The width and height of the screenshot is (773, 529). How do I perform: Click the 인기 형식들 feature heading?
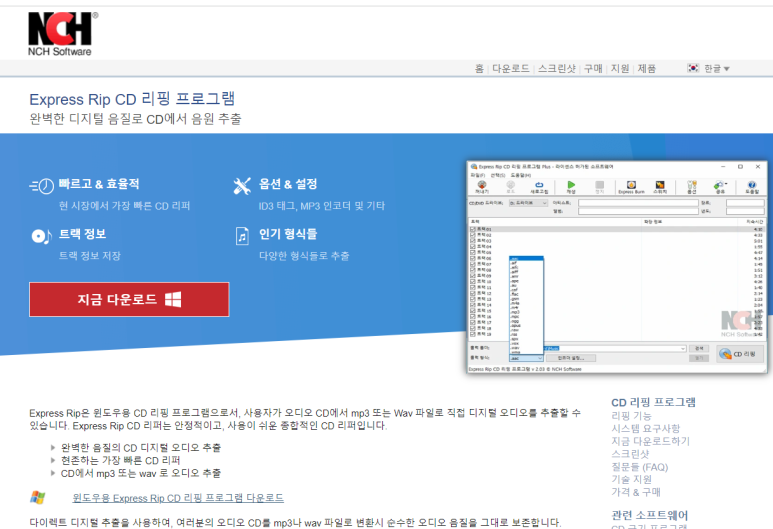point(288,234)
